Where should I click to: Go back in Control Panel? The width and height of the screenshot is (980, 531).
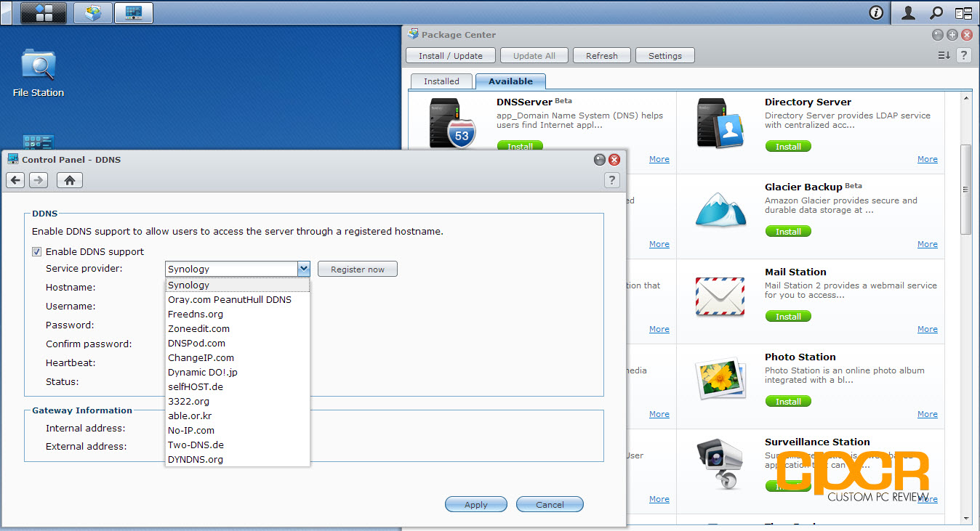[16, 180]
